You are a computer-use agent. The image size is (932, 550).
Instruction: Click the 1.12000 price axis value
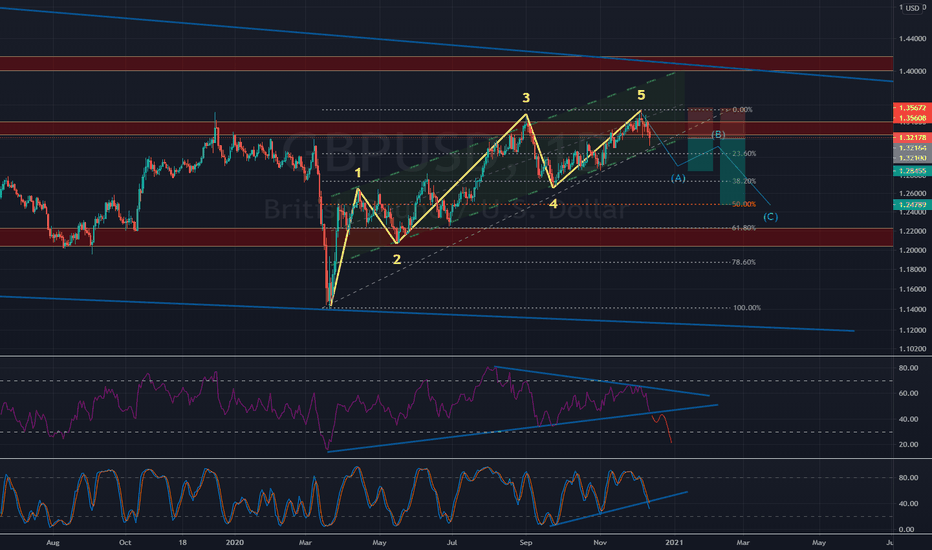coord(912,330)
